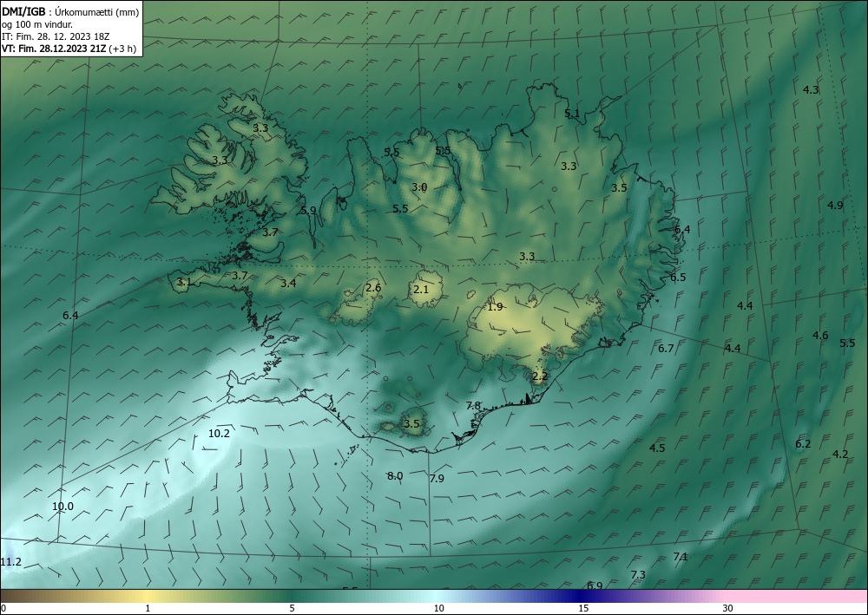
Task: Pick the 8.0 value label
Action: click(395, 475)
